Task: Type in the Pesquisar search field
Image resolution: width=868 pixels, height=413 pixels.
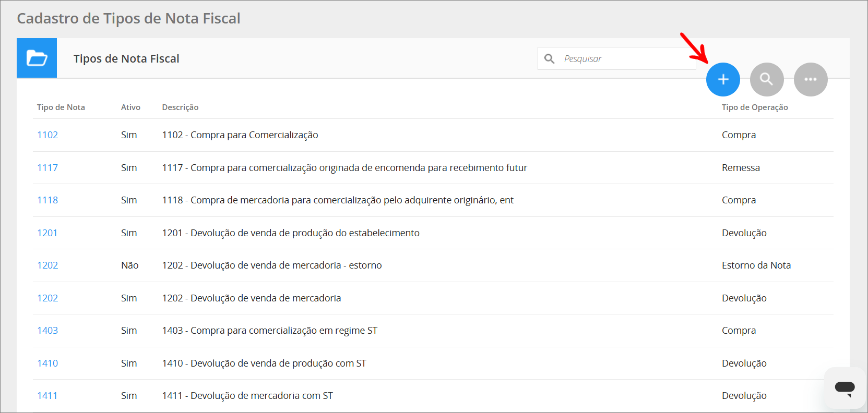Action: 626,59
